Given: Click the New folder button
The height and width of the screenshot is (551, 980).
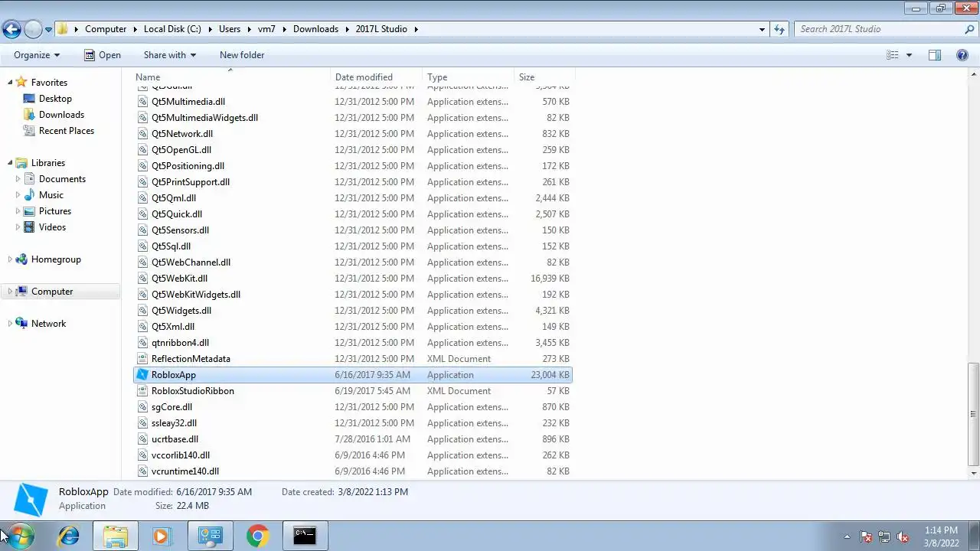Looking at the screenshot, I should 242,55.
